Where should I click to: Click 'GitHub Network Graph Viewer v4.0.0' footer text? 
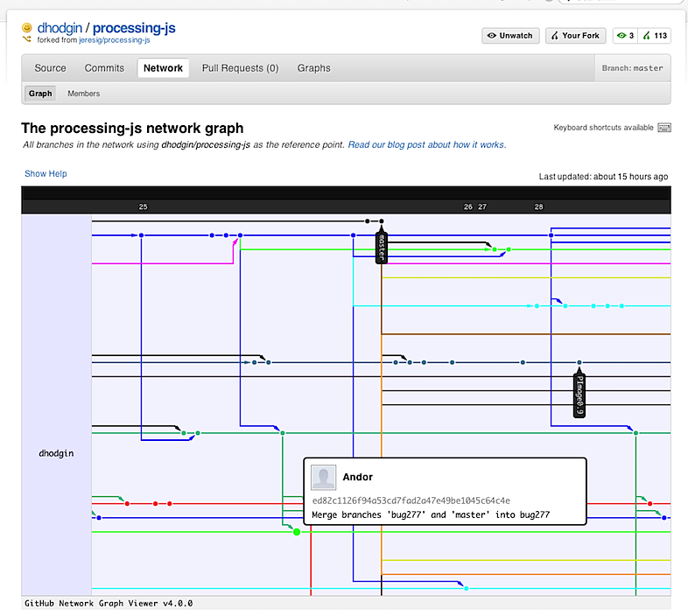(109, 603)
